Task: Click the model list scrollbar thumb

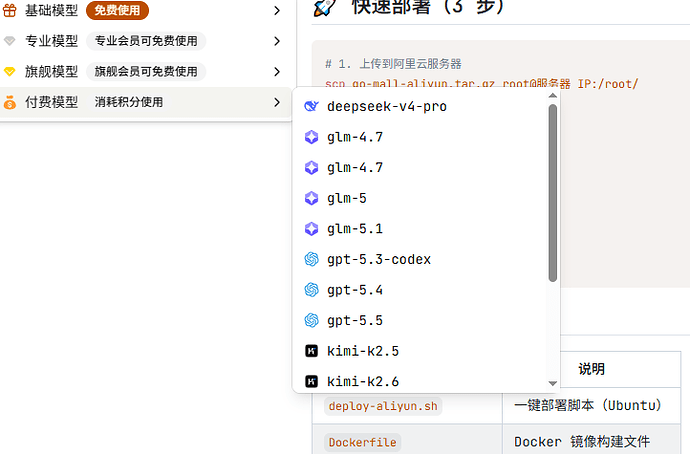Action: 553,193
